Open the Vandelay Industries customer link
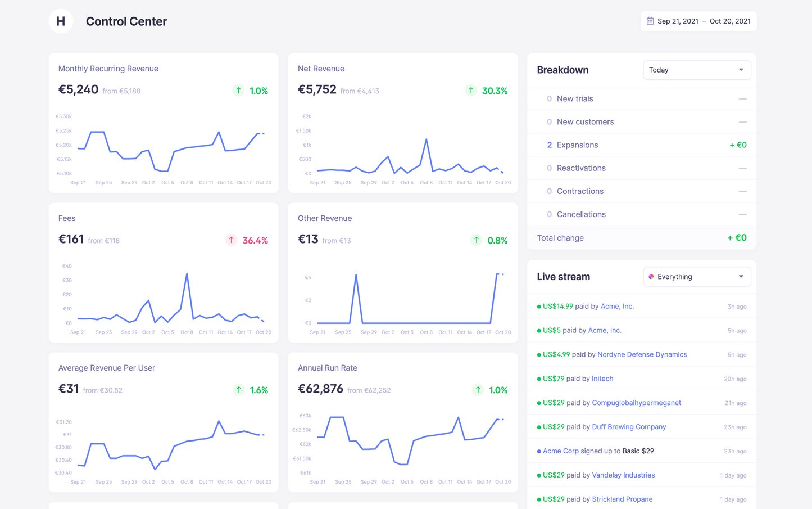 pyautogui.click(x=623, y=475)
